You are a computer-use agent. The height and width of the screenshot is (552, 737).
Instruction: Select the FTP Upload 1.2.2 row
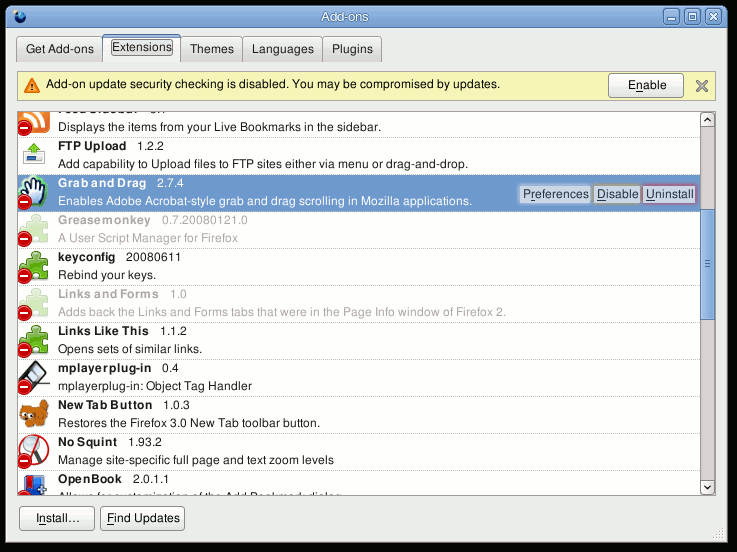(359, 156)
